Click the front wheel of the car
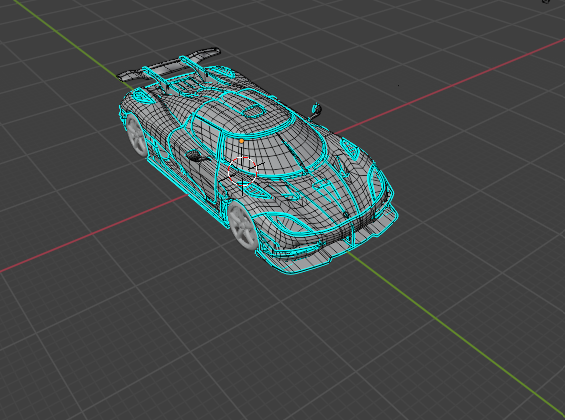565x420 pixels. coord(243,225)
